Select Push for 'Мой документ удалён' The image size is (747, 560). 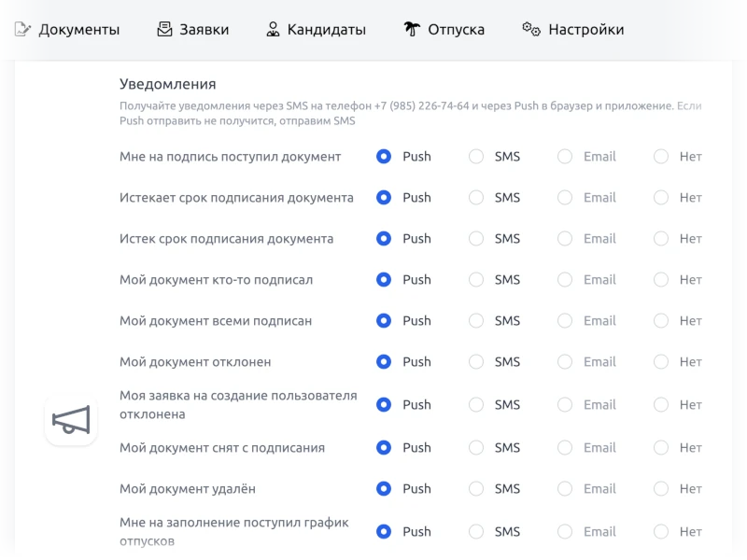pyautogui.click(x=383, y=489)
